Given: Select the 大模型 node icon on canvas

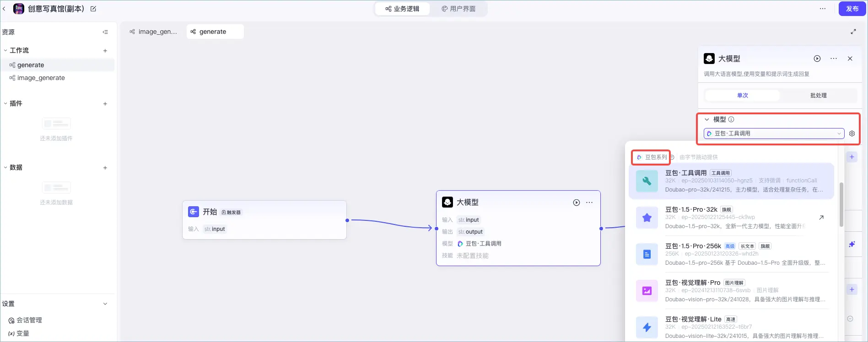Looking at the screenshot, I should [447, 202].
